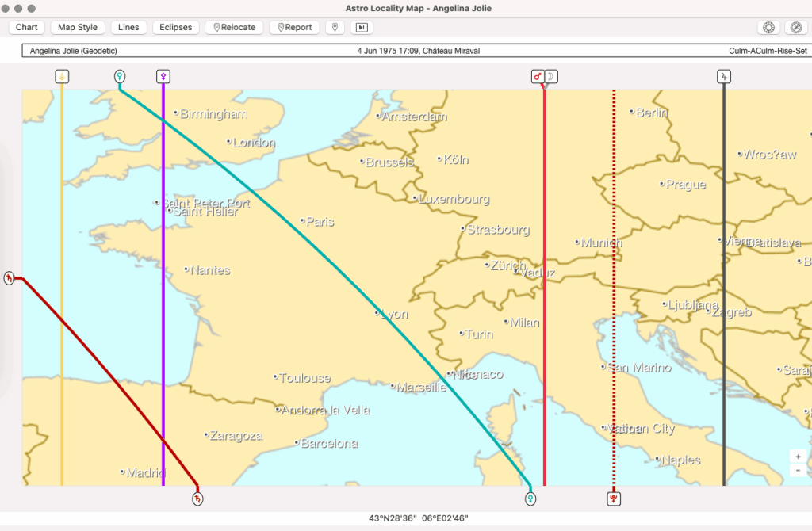Click the Pluto glyph below the dotted red line
812x531 pixels.
point(615,499)
